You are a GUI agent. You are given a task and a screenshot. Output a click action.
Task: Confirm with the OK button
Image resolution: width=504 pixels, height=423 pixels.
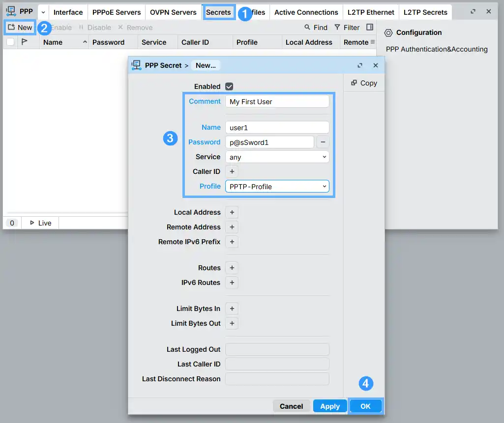click(365, 406)
